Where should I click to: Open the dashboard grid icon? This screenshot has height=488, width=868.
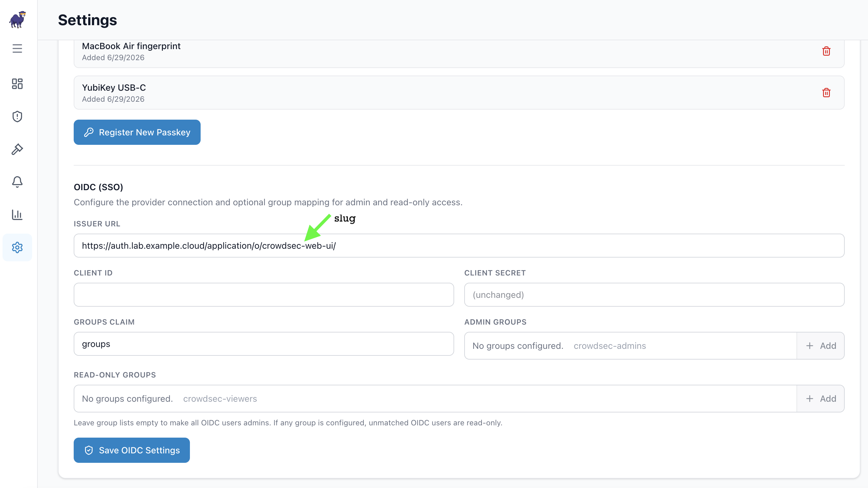pos(17,84)
